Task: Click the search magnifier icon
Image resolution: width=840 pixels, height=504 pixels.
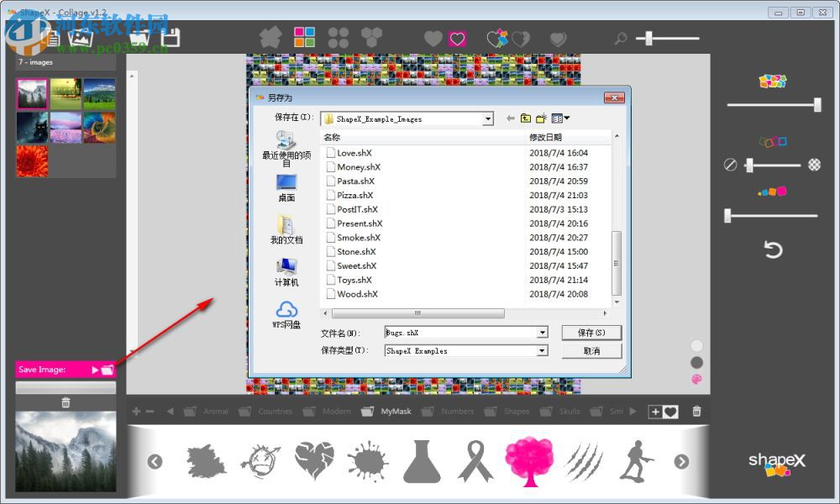Action: [x=619, y=39]
